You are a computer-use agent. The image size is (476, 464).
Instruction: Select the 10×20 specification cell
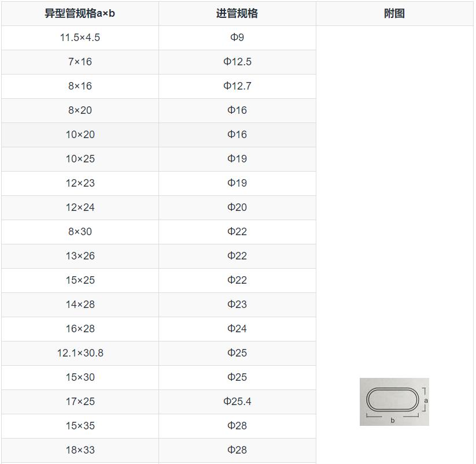point(80,134)
